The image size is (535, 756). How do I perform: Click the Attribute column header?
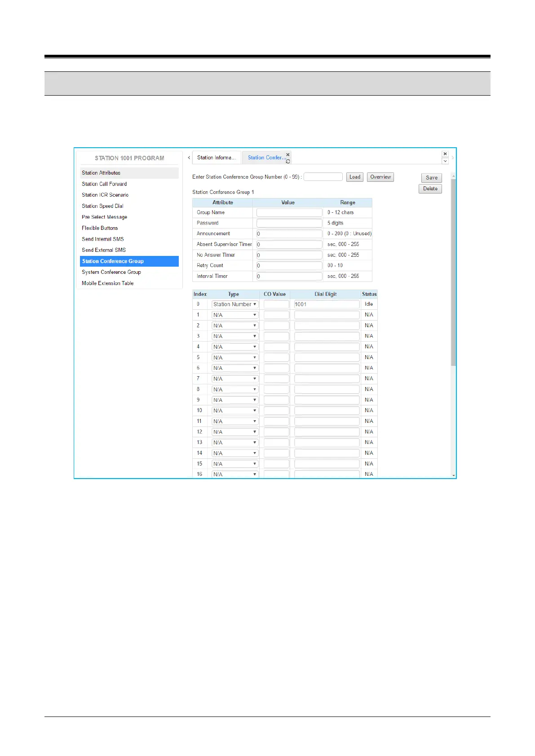click(x=223, y=202)
